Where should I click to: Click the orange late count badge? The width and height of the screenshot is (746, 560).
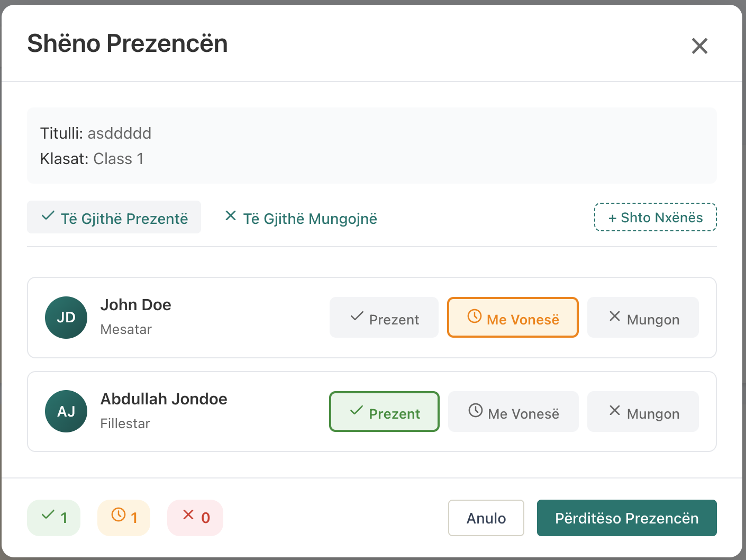[x=124, y=518]
